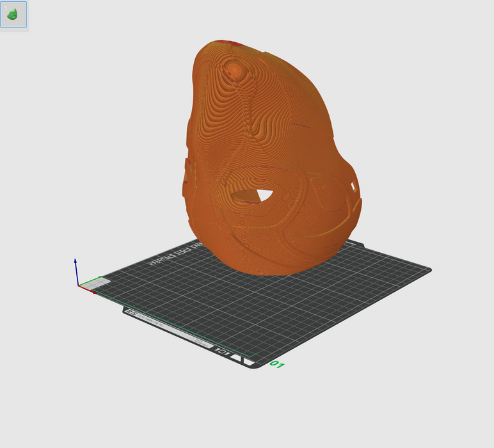The image size is (494, 448).
Task: Click the circular bump near model top
Action: point(235,68)
